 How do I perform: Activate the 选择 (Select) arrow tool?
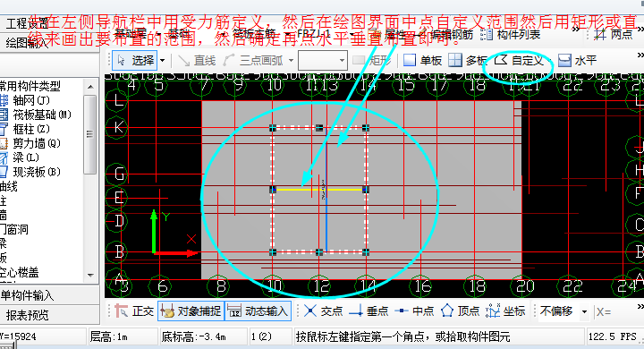pyautogui.click(x=135, y=61)
